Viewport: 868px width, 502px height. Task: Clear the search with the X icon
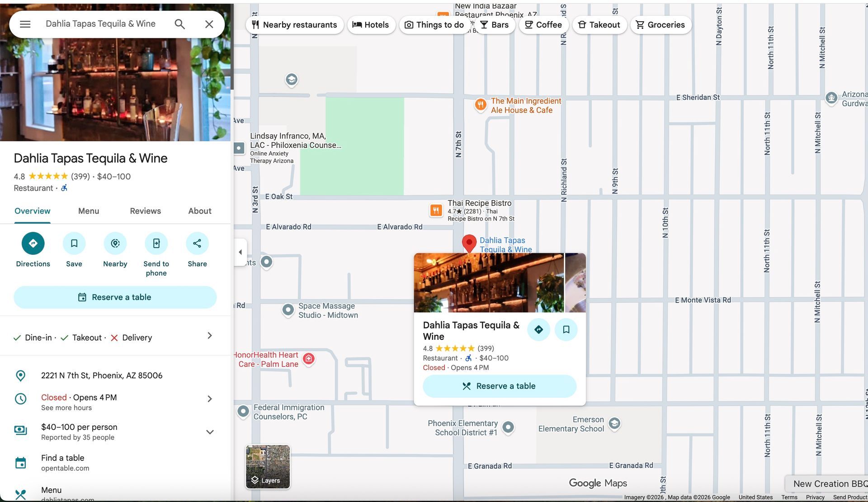(x=209, y=24)
